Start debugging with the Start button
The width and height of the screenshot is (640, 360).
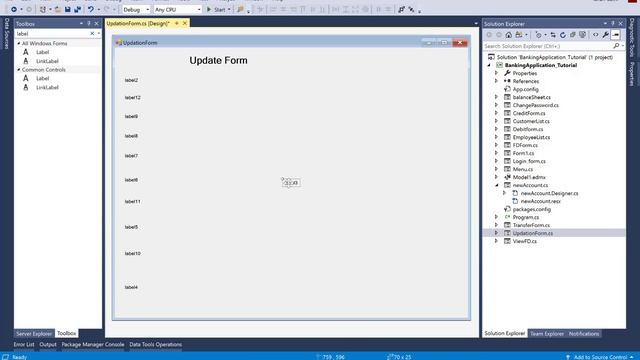(216, 9)
